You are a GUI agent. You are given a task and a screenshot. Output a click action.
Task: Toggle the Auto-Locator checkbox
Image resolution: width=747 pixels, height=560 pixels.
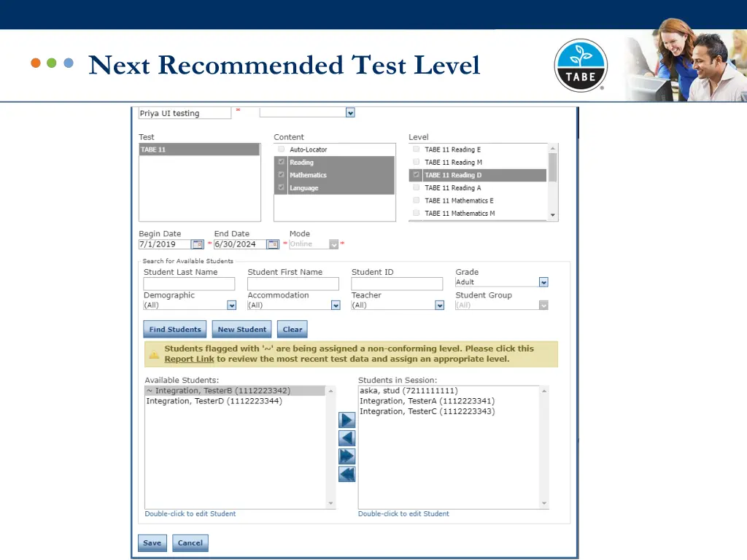[281, 149]
